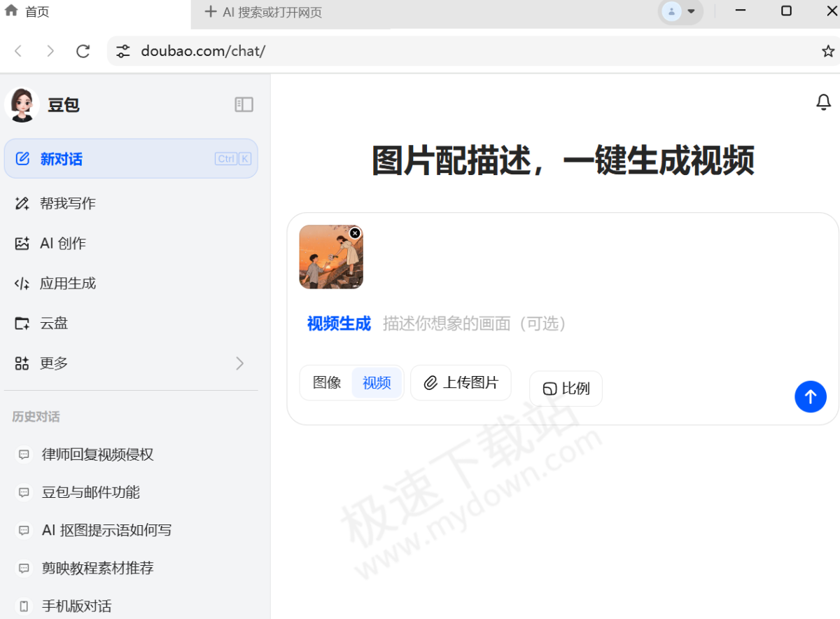This screenshot has width=840, height=619.
Task: Open the 比例 aspect ratio selector
Action: [x=566, y=388]
